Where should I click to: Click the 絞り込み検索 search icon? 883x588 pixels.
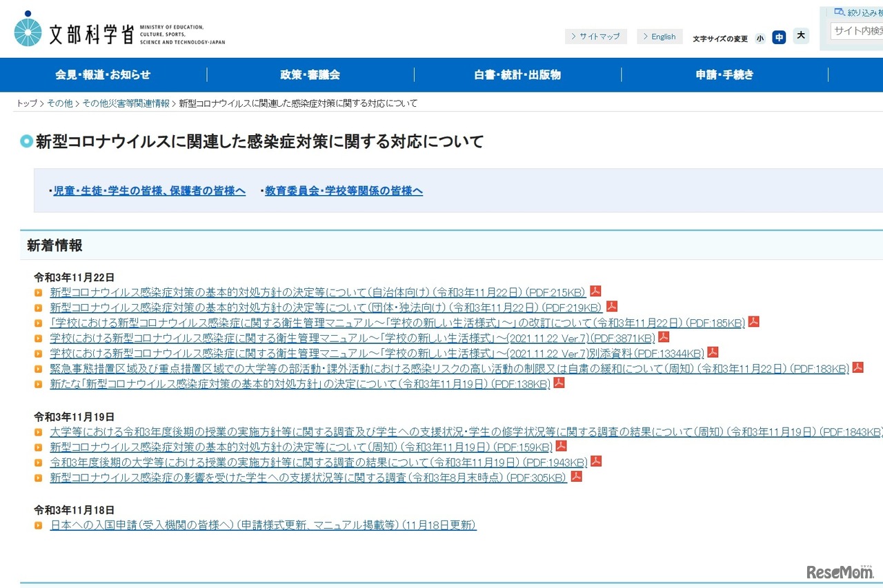point(837,11)
